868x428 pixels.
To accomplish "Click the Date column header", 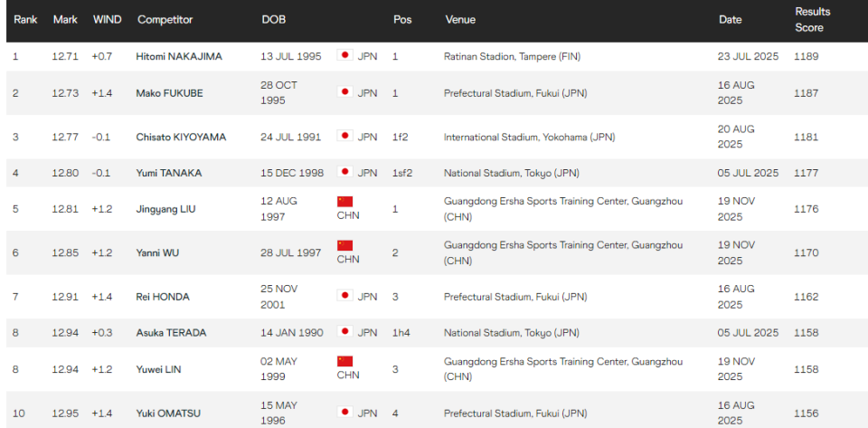I will pos(730,20).
